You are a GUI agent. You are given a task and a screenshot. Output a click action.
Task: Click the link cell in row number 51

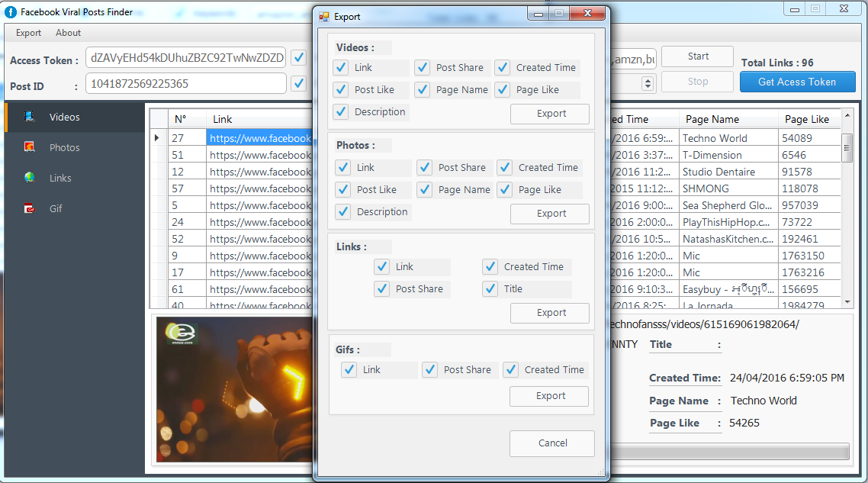[259, 155]
